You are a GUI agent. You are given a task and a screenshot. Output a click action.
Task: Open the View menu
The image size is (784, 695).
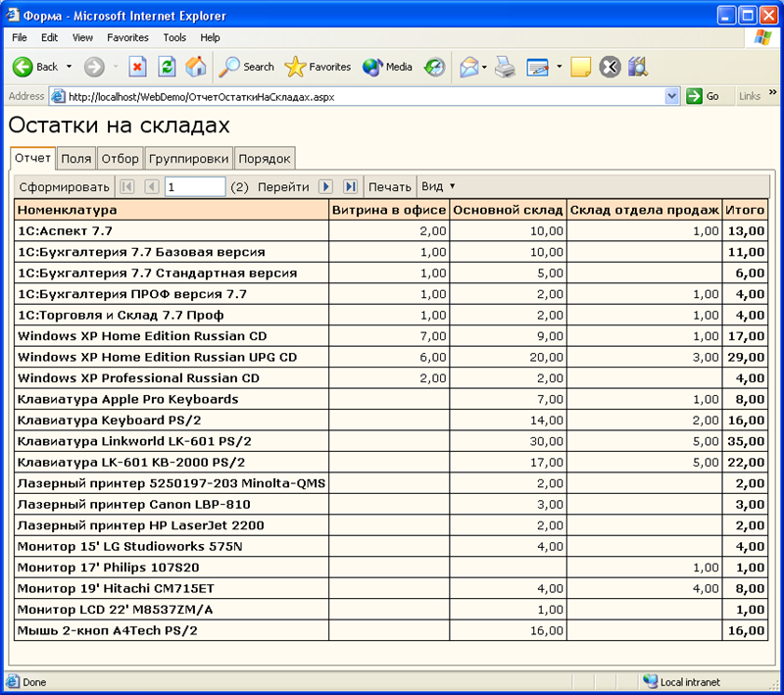[82, 37]
